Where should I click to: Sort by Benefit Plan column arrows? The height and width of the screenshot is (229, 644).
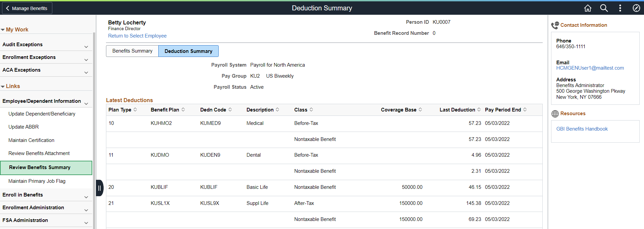click(x=183, y=109)
